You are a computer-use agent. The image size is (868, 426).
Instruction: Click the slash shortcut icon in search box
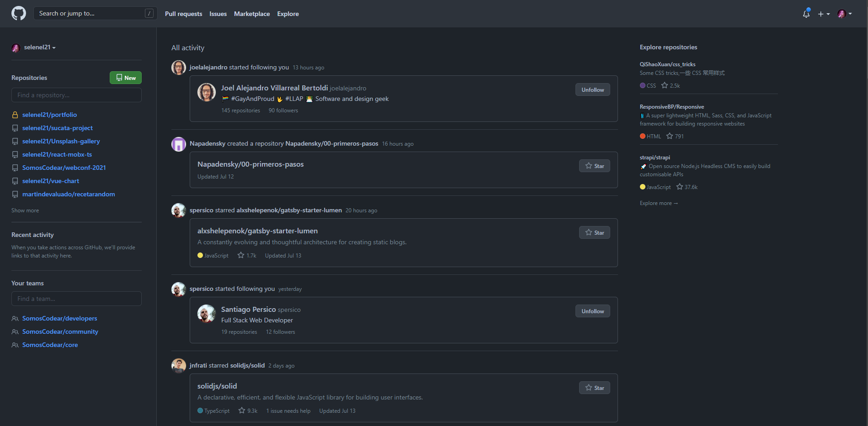point(149,13)
